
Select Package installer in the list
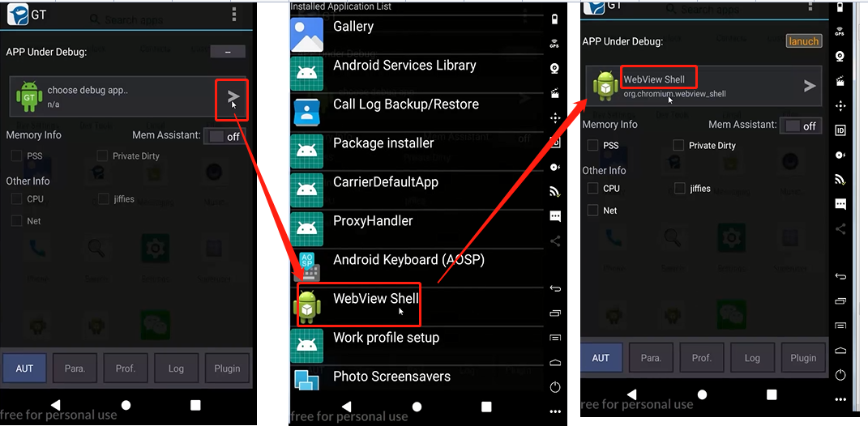tap(417, 151)
